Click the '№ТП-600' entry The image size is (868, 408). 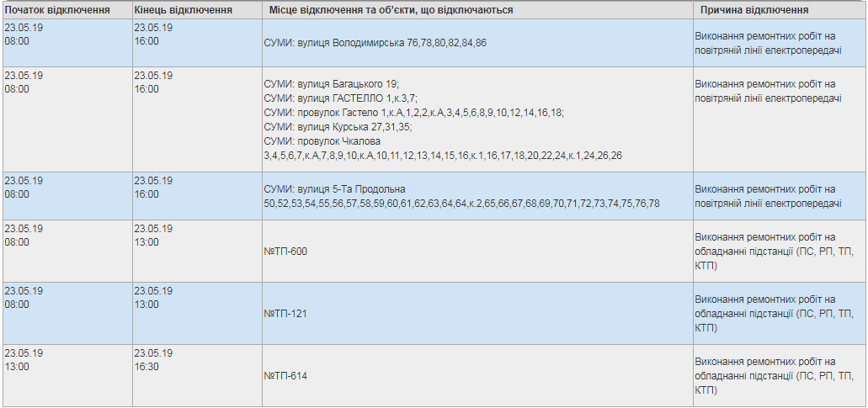[285, 252]
